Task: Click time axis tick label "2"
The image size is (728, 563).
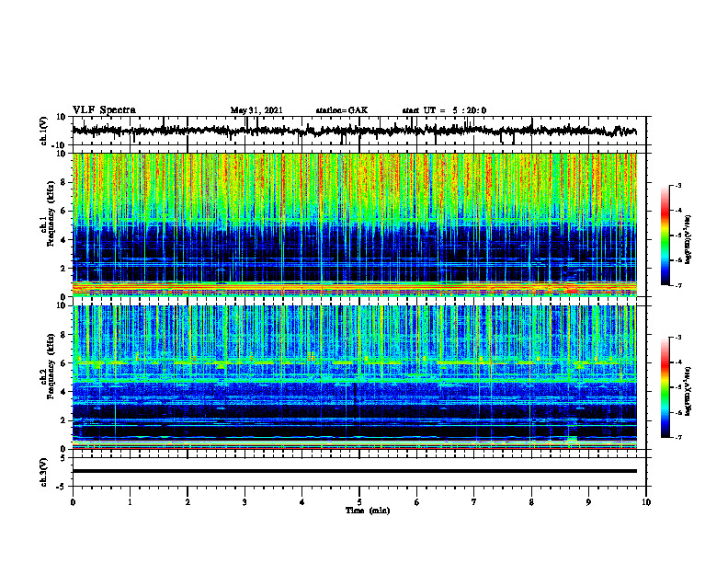Action: 188,502
